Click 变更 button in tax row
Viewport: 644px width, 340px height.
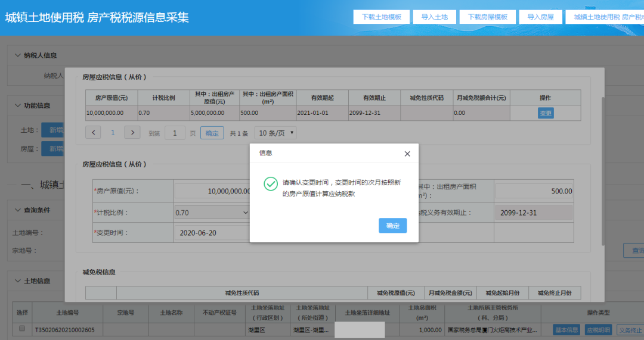point(546,113)
